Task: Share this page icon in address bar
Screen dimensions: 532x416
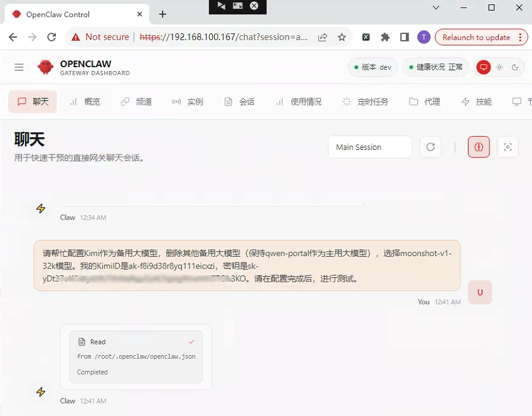Action: (x=322, y=37)
